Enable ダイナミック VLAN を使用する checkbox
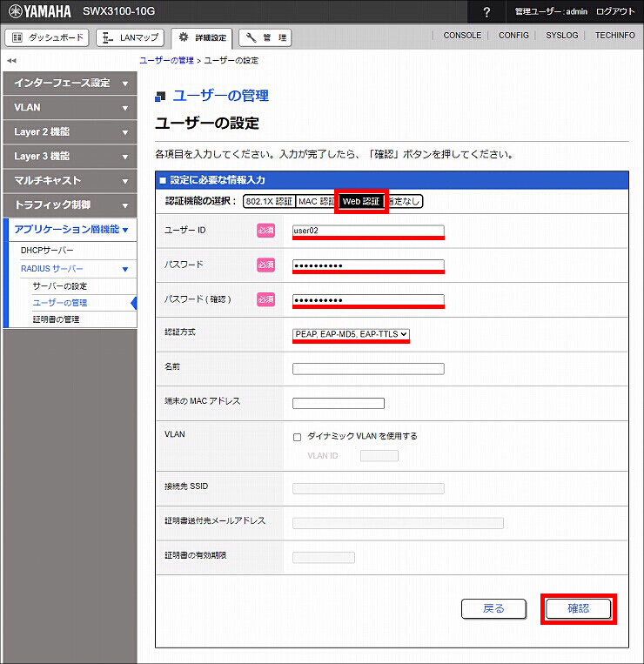This screenshot has height=664, width=644. click(298, 437)
